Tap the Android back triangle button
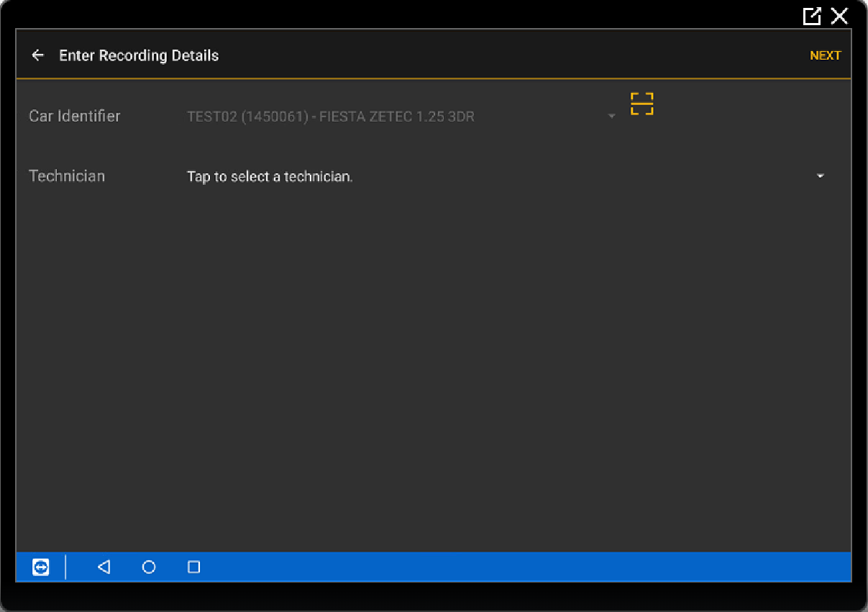The width and height of the screenshot is (868, 612). coord(104,567)
